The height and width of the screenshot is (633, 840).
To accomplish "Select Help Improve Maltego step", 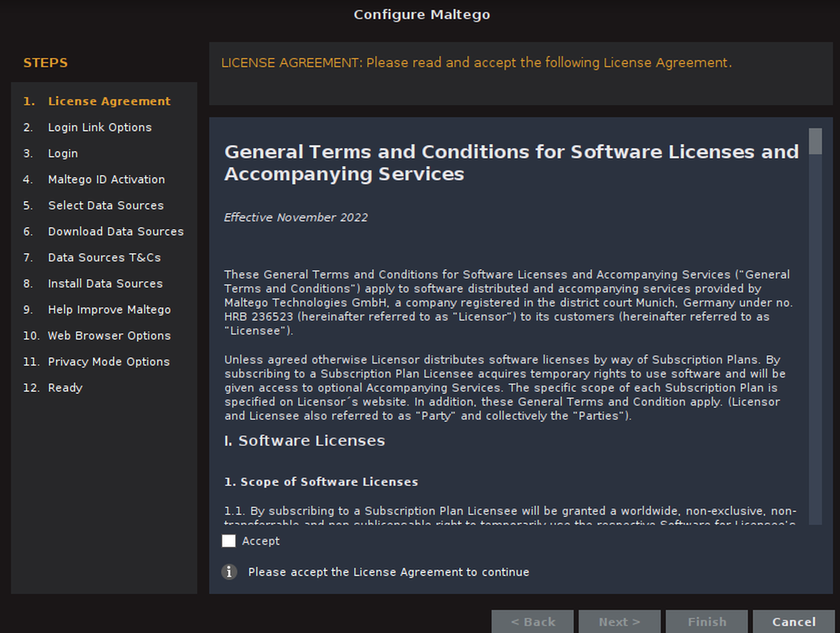I will pos(109,310).
